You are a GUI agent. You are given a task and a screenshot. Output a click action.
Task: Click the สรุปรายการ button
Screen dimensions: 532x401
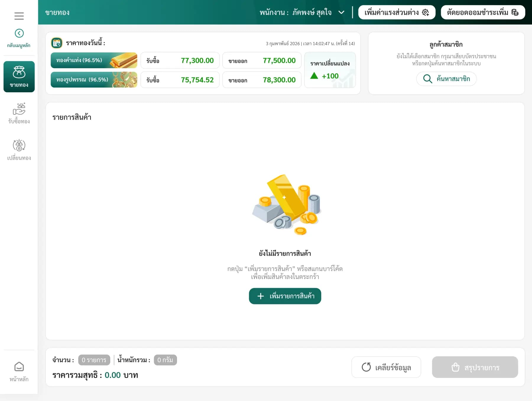(475, 367)
